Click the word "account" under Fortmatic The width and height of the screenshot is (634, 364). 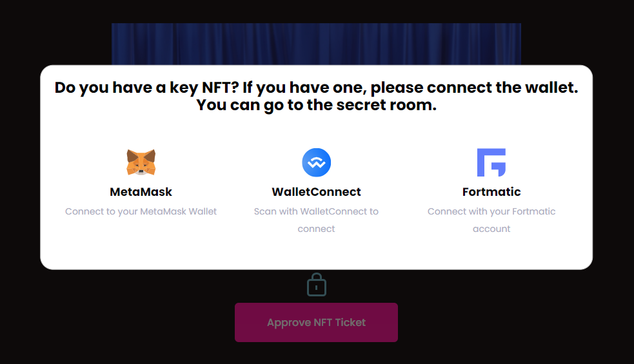click(491, 229)
